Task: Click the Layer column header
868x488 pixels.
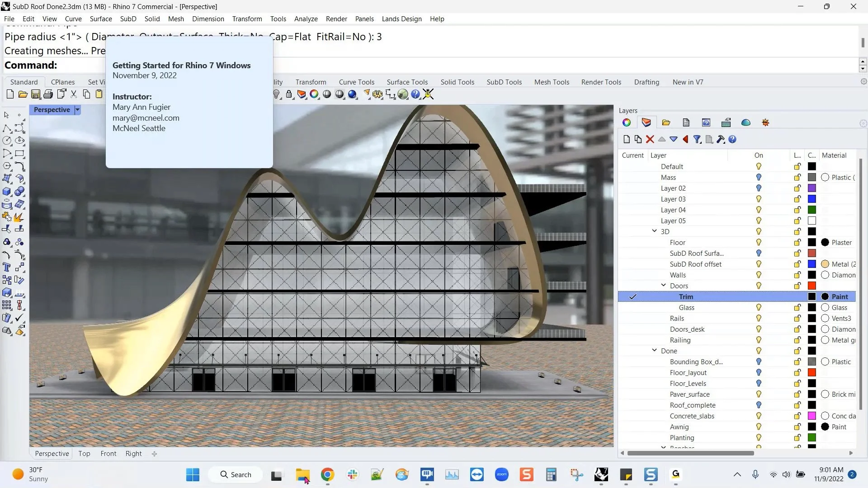Action: [x=658, y=155]
